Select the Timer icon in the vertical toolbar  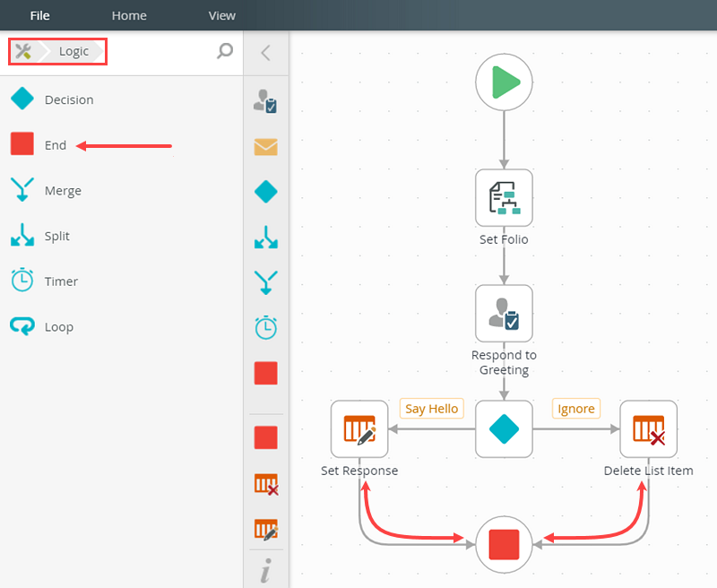point(266,327)
